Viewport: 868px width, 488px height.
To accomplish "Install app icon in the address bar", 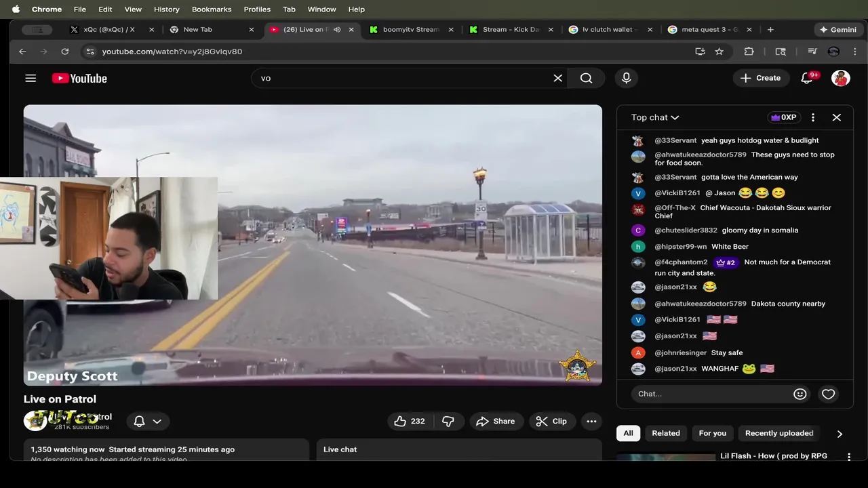I will coord(700,52).
